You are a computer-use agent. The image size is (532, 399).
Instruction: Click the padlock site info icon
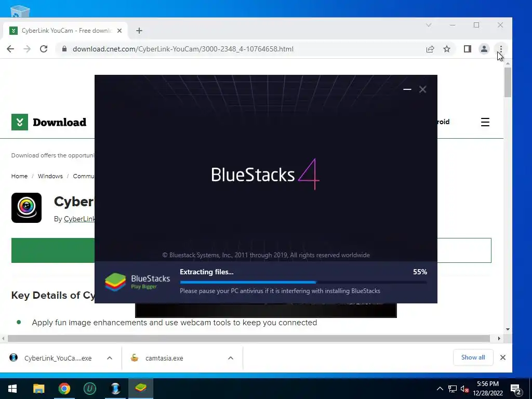pyautogui.click(x=64, y=49)
